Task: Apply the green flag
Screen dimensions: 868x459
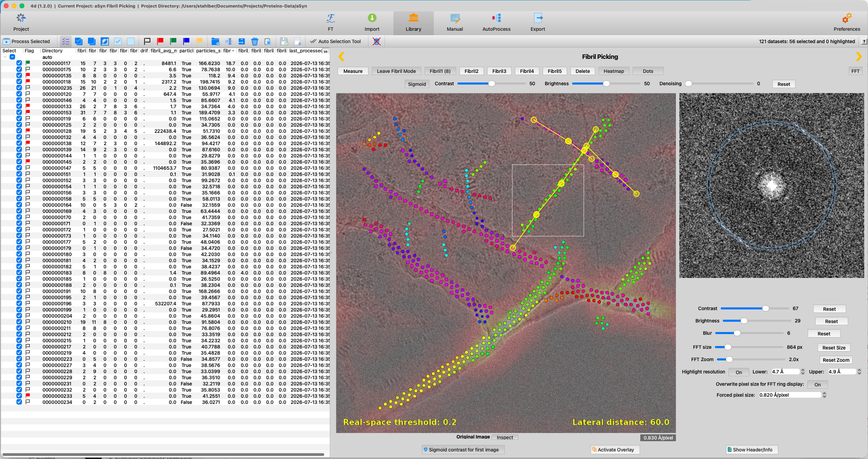Action: [173, 41]
